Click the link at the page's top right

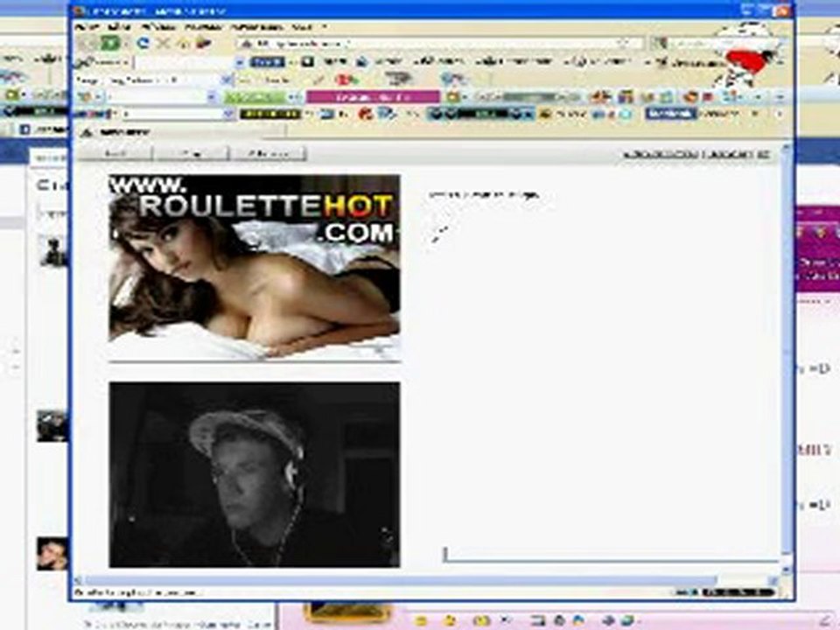coord(697,154)
